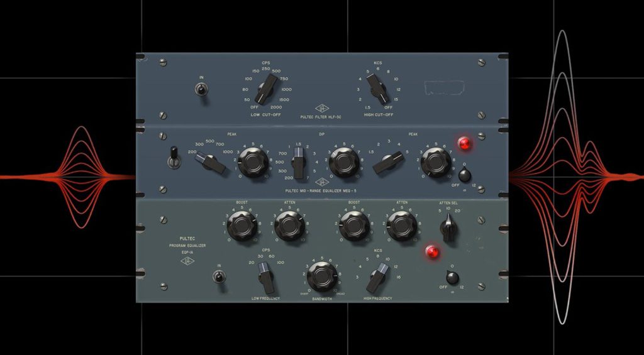Click the "LOW CUT-OFF" label on the HLF-3C

pos(266,115)
